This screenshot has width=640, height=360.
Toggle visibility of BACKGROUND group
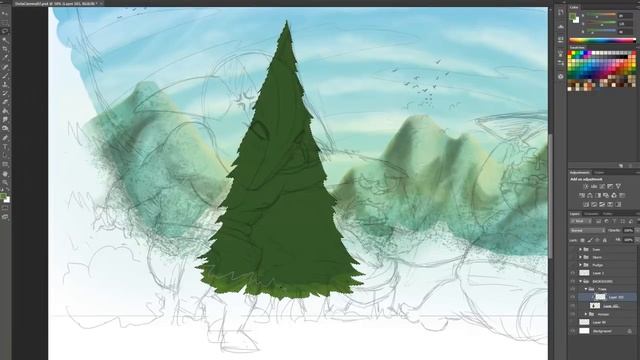572,281
